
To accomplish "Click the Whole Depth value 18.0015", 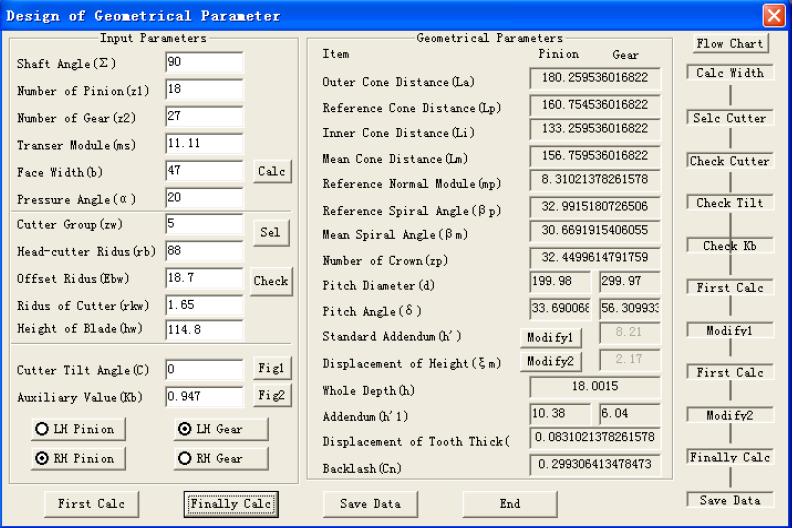I will 595,387.
